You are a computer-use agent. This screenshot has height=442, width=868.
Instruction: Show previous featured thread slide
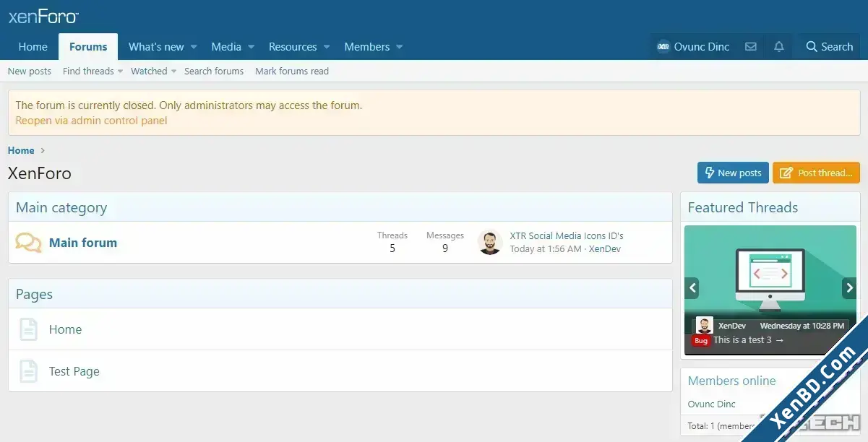pos(692,287)
